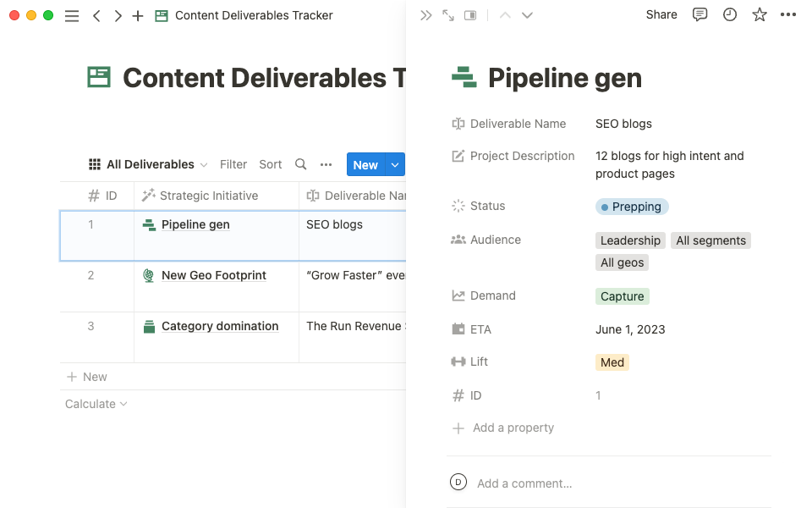Open the Sort menu
Image resolution: width=812 pixels, height=508 pixels.
point(271,164)
